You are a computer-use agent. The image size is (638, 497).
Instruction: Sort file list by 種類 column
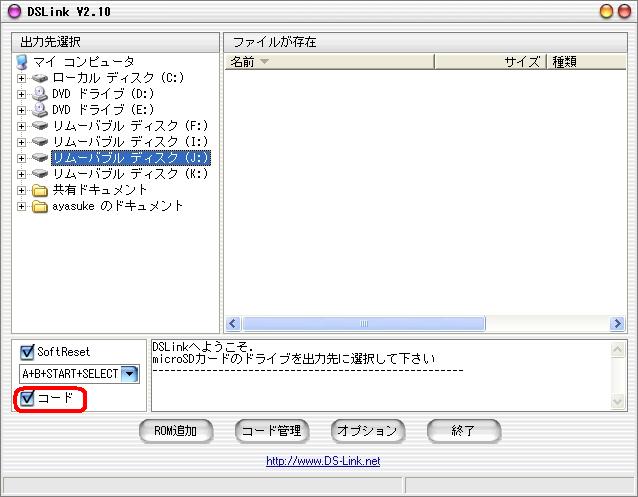[586, 62]
